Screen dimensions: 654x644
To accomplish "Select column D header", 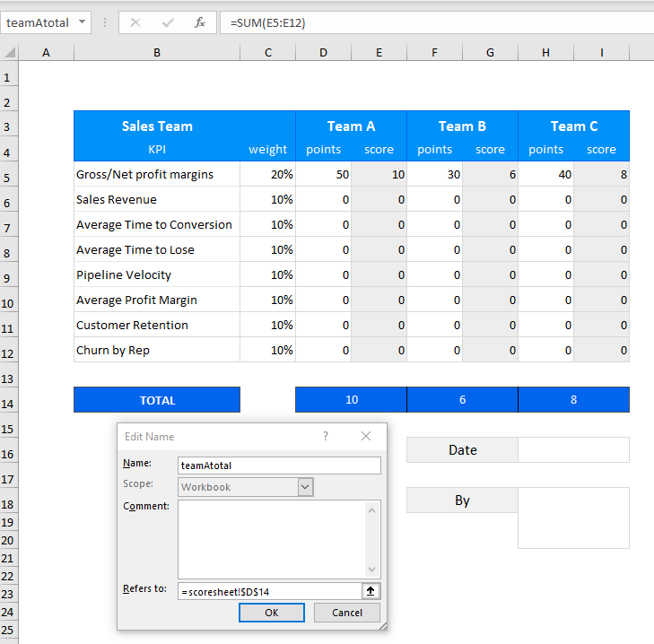I will pos(323,53).
